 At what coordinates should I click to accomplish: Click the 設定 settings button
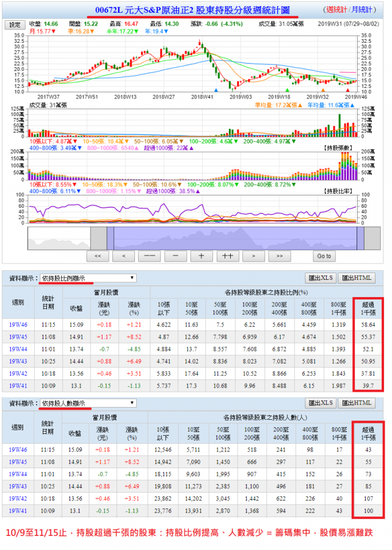pos(15,25)
